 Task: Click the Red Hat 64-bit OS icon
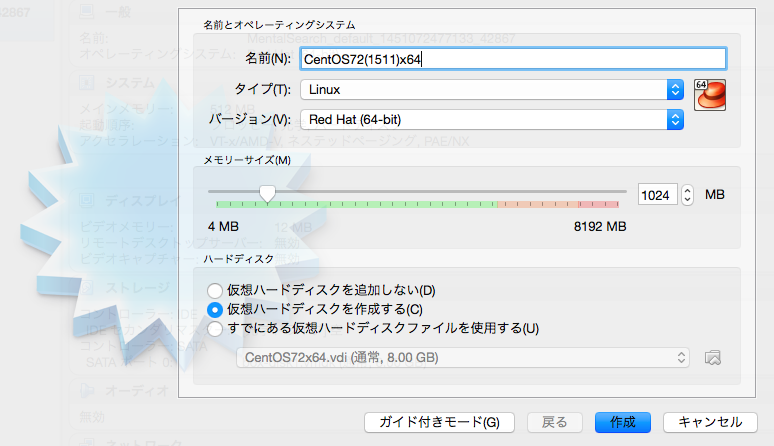click(710, 95)
